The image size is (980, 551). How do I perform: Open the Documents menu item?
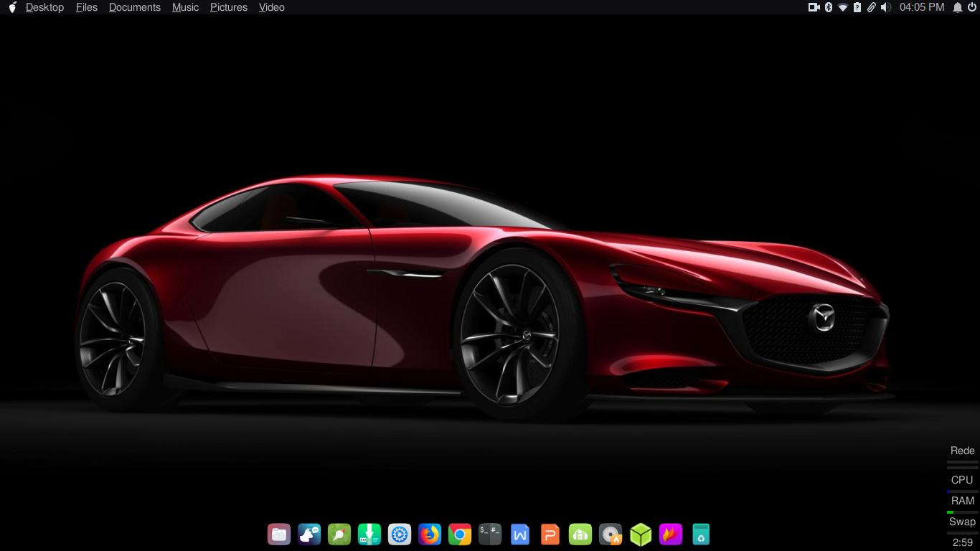(x=135, y=7)
